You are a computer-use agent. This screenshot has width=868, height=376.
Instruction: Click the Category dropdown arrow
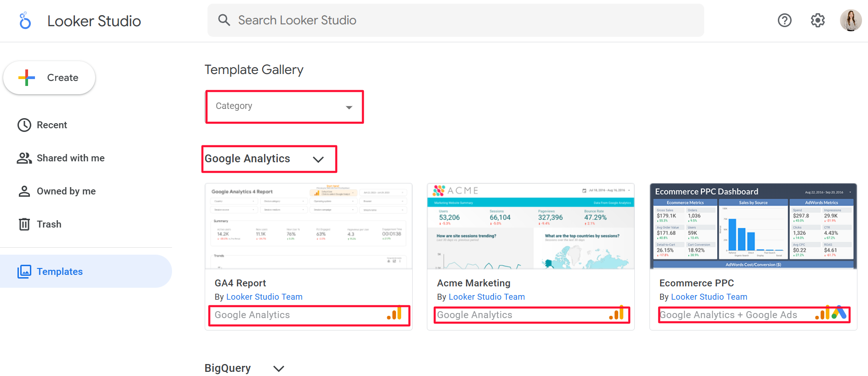(349, 108)
